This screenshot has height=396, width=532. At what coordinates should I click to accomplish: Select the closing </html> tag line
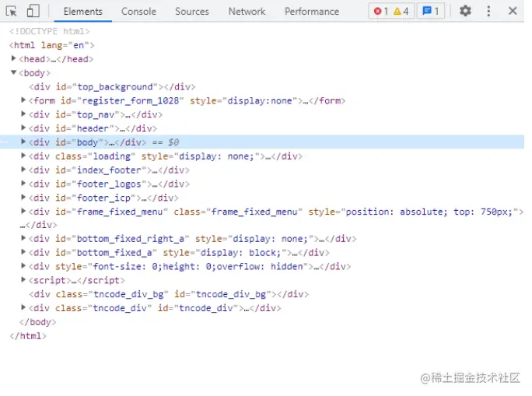click(x=28, y=336)
